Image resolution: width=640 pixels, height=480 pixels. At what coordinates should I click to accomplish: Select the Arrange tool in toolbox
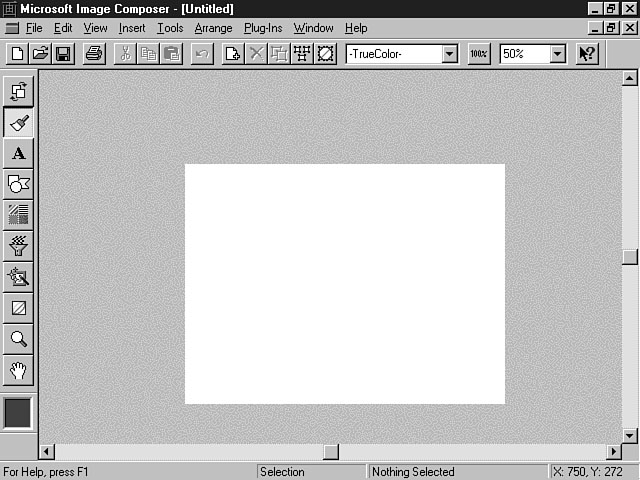click(18, 92)
